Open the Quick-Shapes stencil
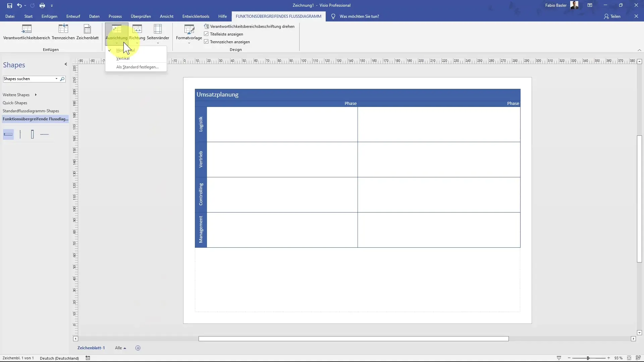644x362 pixels. (15, 103)
